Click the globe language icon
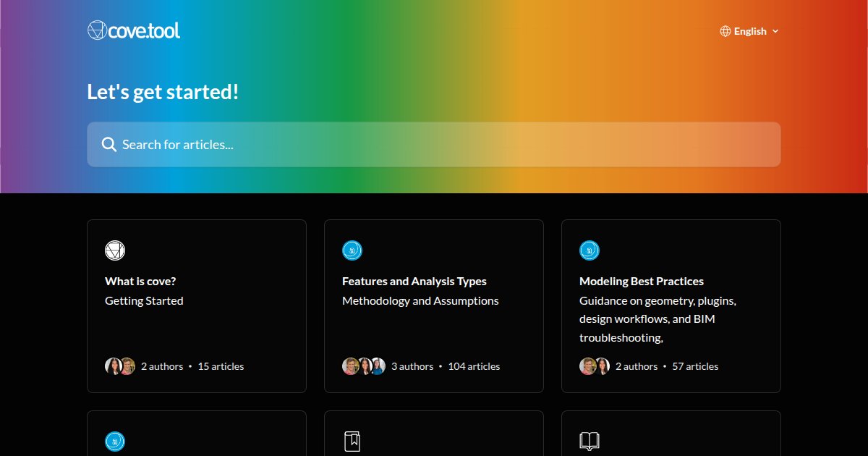 point(725,31)
